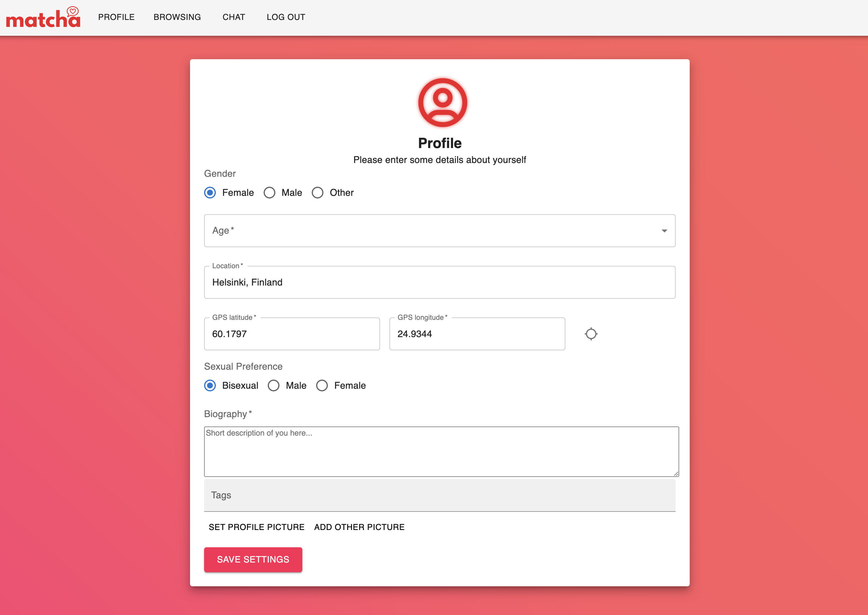Click Log Out in navigation
Viewport: 868px width, 615px height.
tap(286, 17)
